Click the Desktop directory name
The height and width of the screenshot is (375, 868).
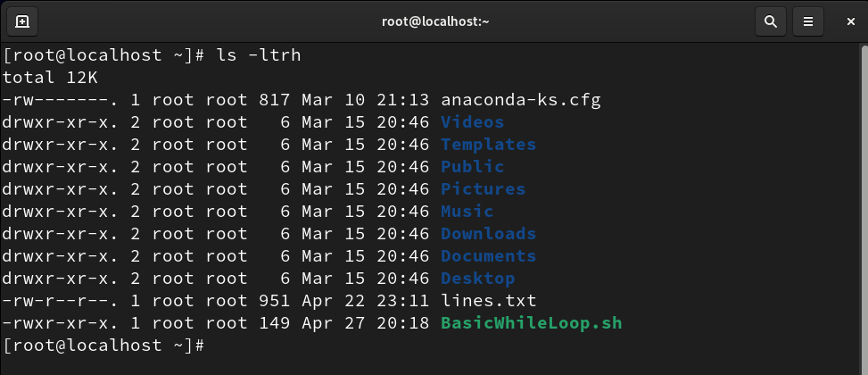[478, 278]
